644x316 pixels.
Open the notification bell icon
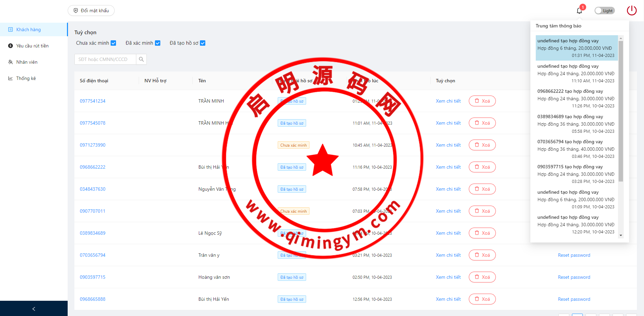[579, 11]
